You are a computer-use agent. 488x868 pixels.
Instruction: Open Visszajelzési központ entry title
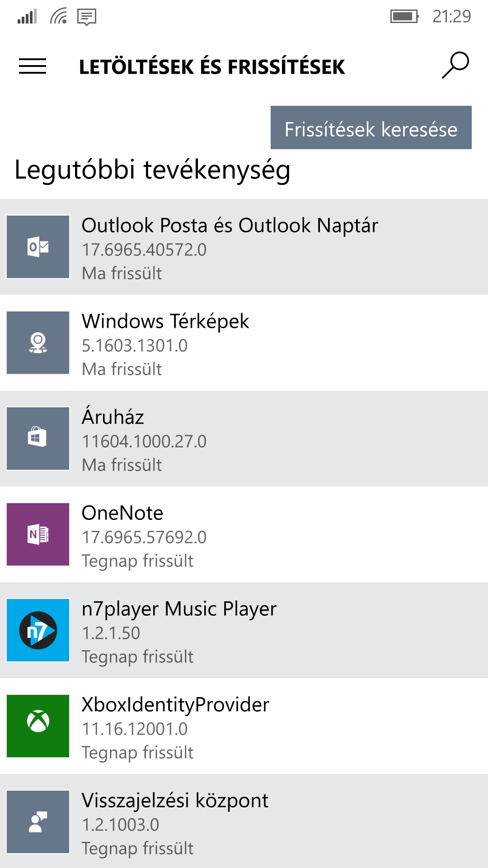point(175,801)
